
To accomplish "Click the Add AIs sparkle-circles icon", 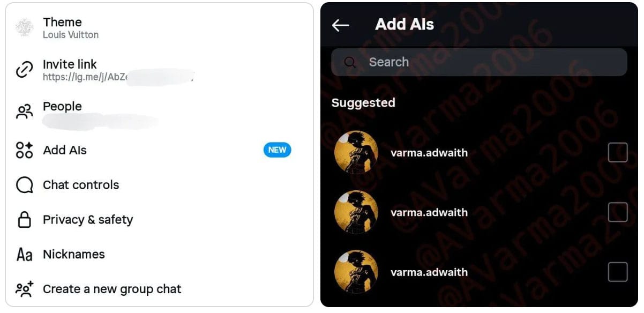I will 25,150.
